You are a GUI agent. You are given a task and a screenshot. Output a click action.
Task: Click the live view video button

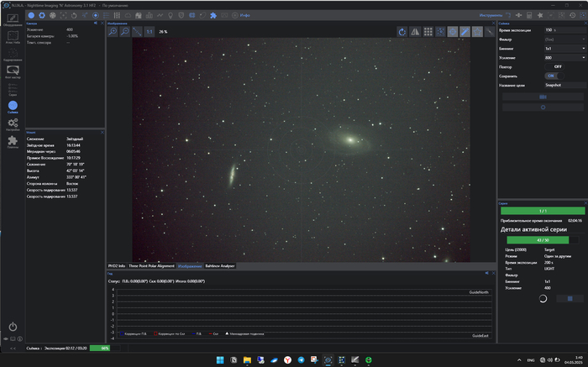542,96
